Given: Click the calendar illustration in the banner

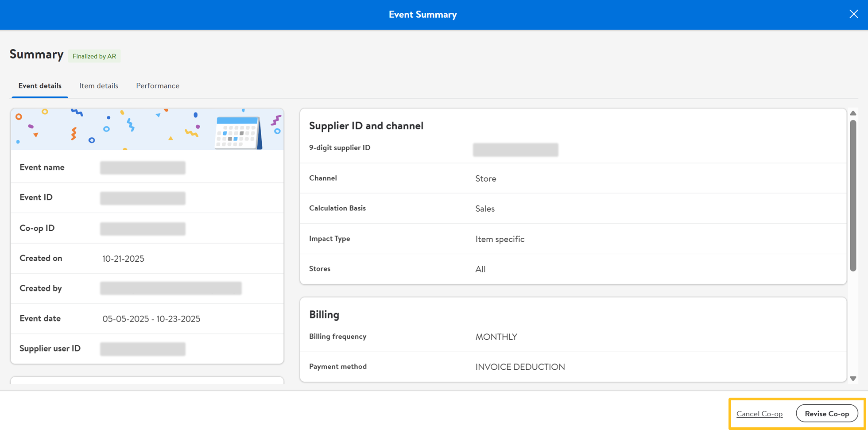Looking at the screenshot, I should pos(238,132).
